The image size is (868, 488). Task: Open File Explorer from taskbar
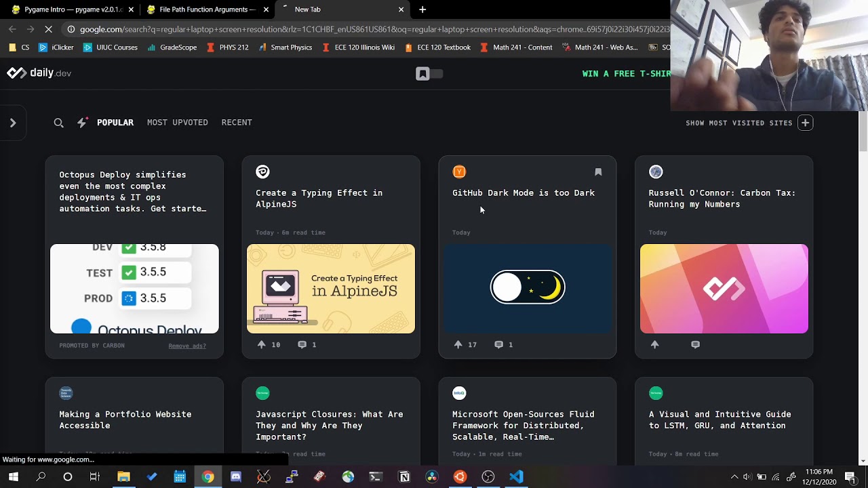pos(123,477)
